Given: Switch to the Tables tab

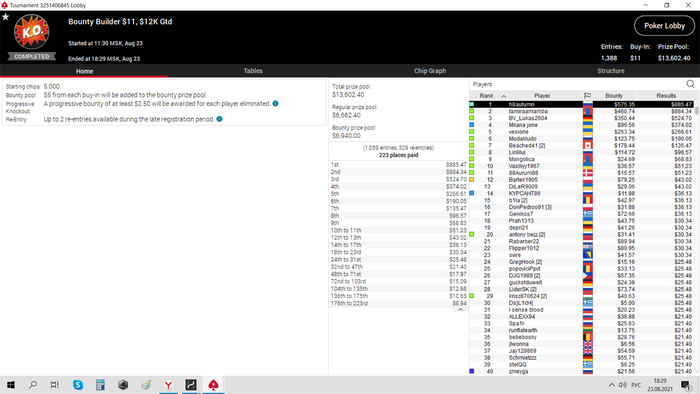Looking at the screenshot, I should pyautogui.click(x=253, y=71).
